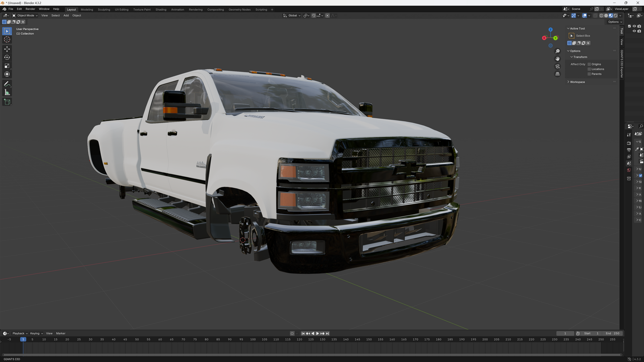Click the Z axis on navigation gizmo

[x=550, y=30]
